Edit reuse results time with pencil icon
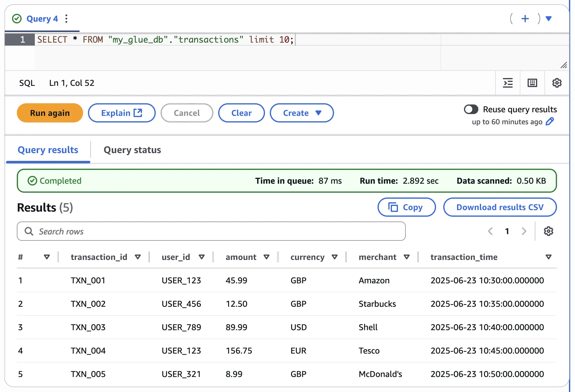575x392 pixels. click(x=550, y=122)
